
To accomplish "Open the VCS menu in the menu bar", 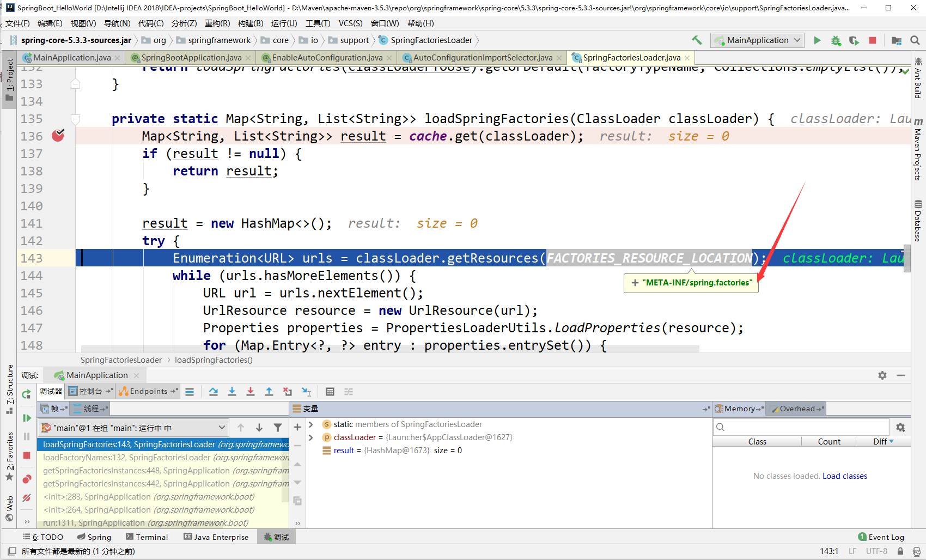I will click(350, 23).
